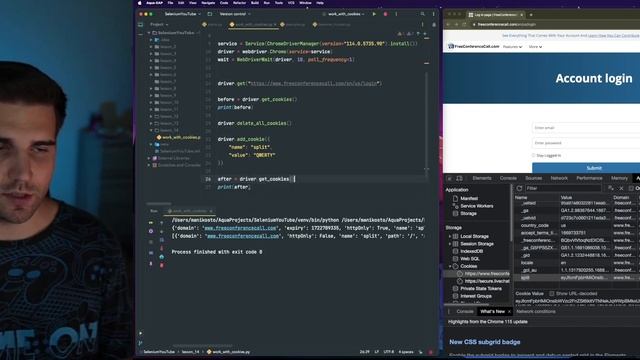Click the Enter password field
Viewport: 640px width, 360px height.
[586, 143]
